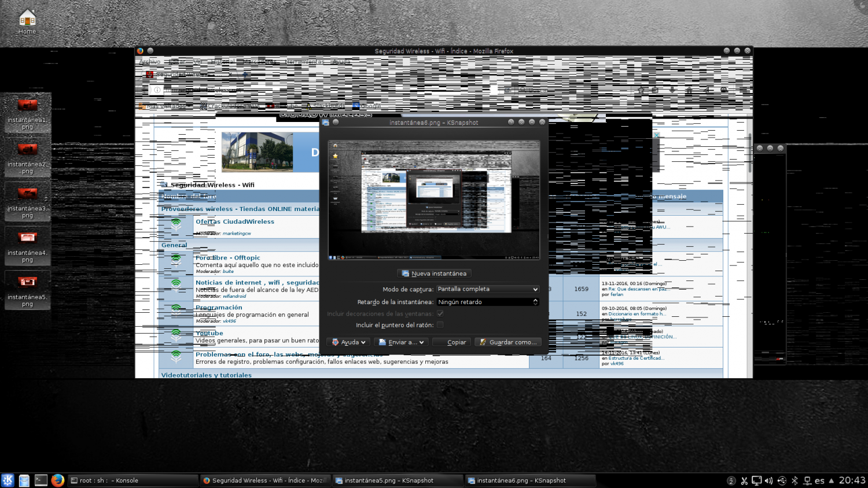Image resolution: width=868 pixels, height=488 pixels.
Task: Open instantánea3.png desktop file
Action: coord(27,202)
